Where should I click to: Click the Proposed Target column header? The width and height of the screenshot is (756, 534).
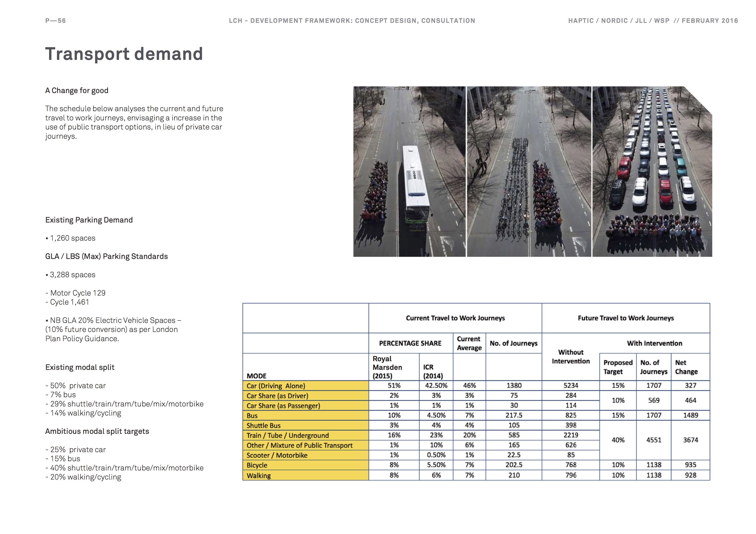(x=618, y=367)
